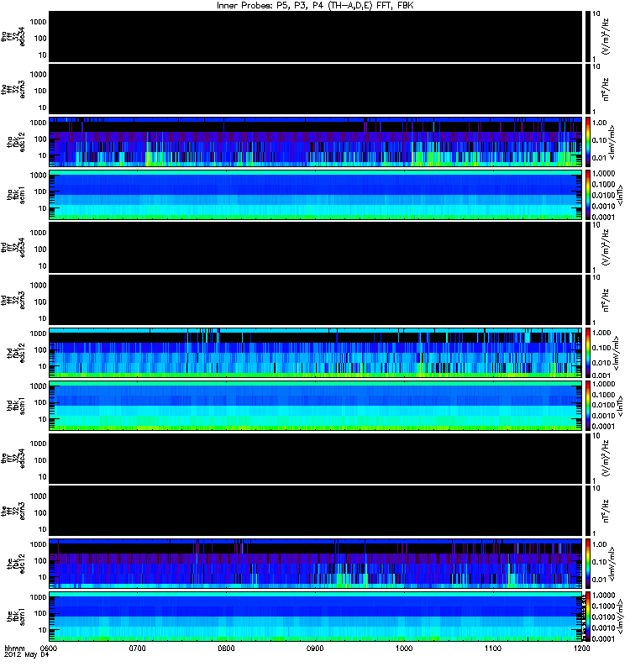
Task: Click the 0800 time axis label
Action: 226,648
